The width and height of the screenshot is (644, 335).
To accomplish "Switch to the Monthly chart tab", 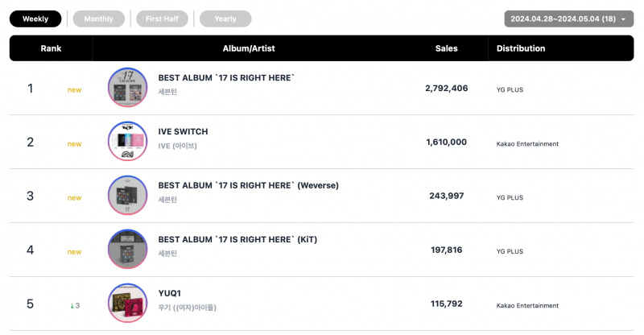I will (98, 19).
